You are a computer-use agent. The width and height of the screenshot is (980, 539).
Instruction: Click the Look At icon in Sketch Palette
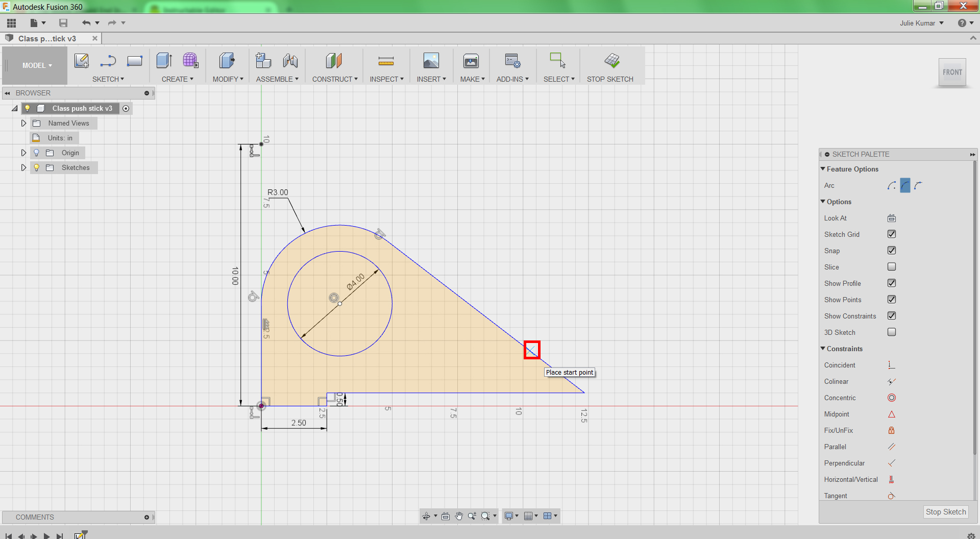892,218
